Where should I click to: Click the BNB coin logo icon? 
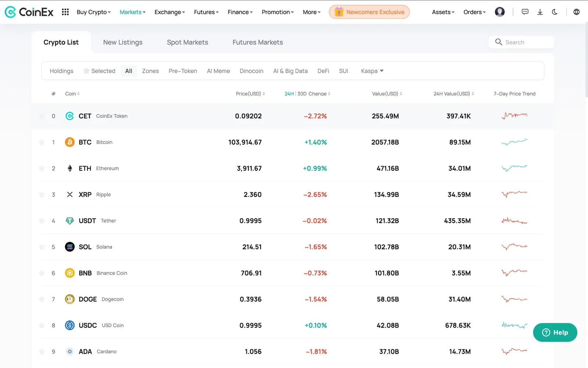(x=69, y=273)
